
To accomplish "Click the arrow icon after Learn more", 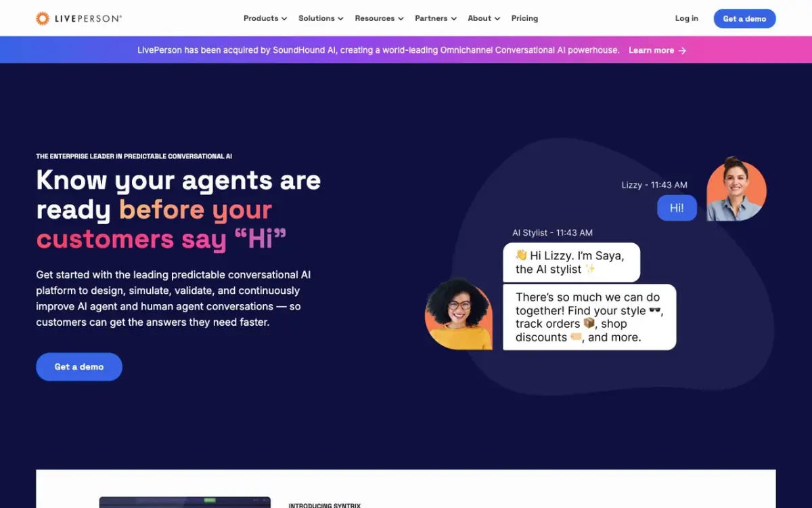I will coord(682,50).
